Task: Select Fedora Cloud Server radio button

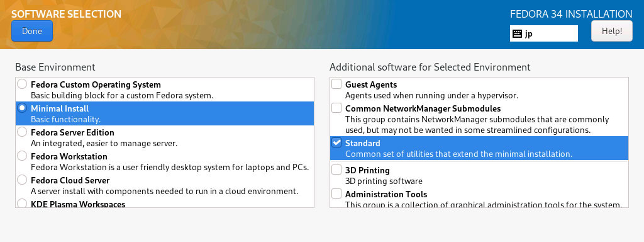Action: point(22,180)
